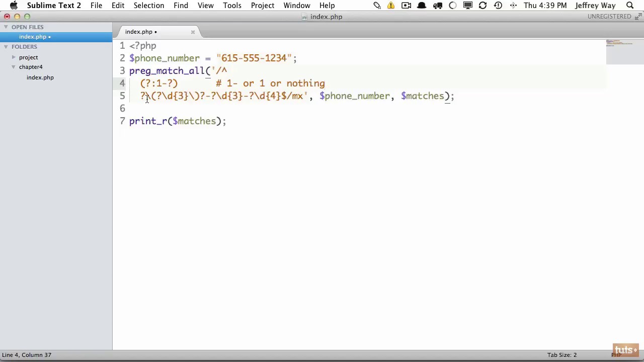The image size is (644, 362).
Task: Click the yellow warning triangle menu bar icon
Action: coord(391,6)
